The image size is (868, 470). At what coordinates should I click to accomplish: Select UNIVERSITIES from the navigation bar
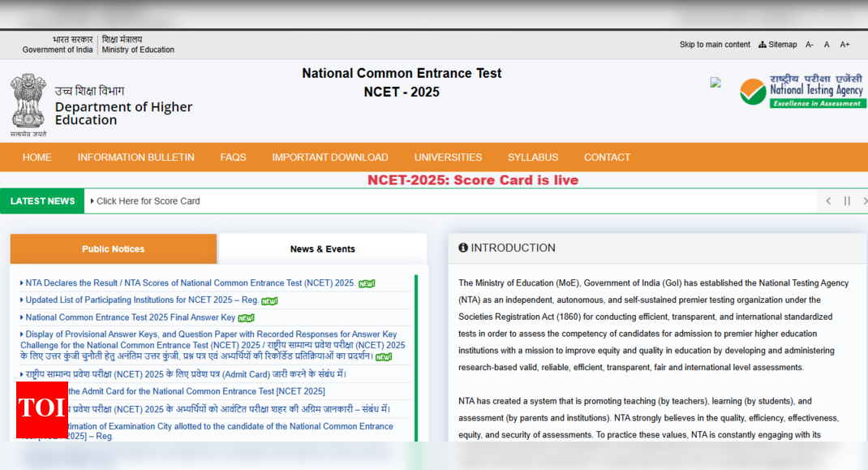pos(448,157)
